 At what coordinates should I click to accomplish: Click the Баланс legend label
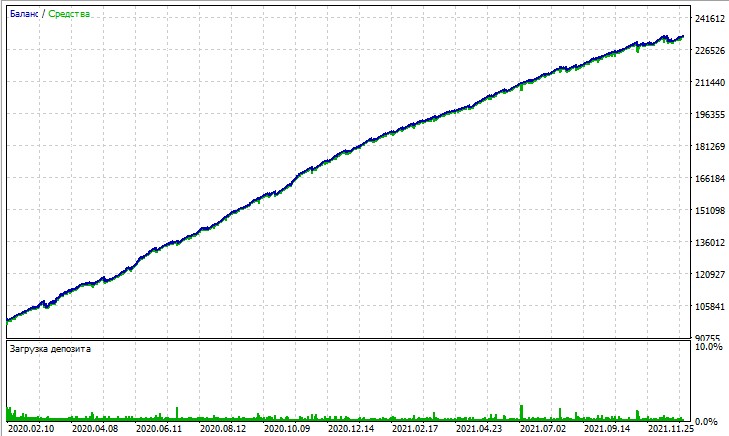(x=24, y=14)
